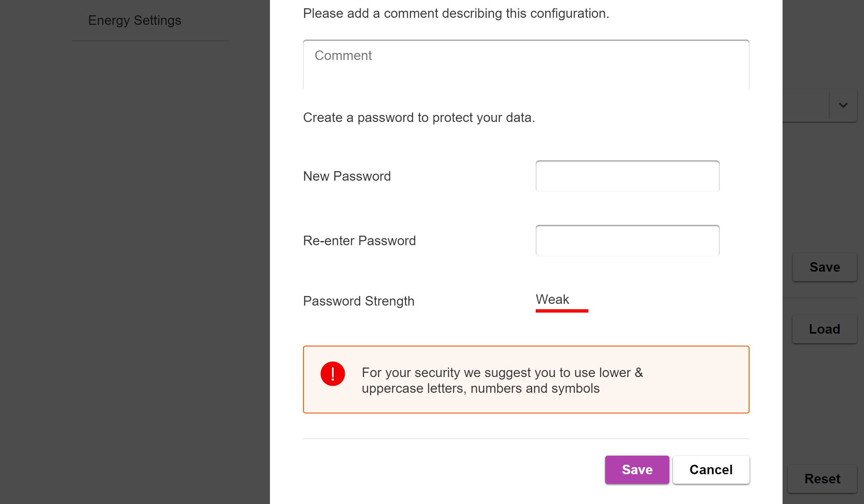This screenshot has width=864, height=504.
Task: Click the combo box field beside the chevron
Action: pyautogui.click(x=805, y=105)
